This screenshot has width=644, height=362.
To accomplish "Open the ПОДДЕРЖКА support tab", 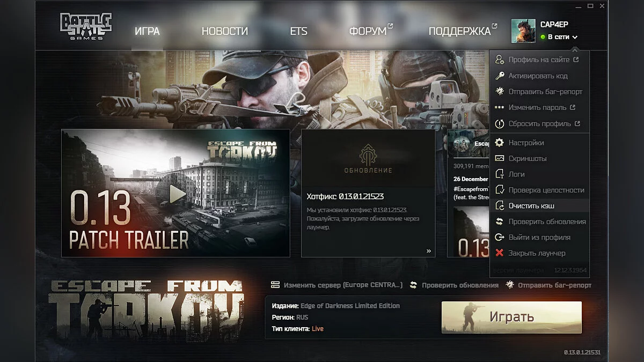I will click(459, 31).
